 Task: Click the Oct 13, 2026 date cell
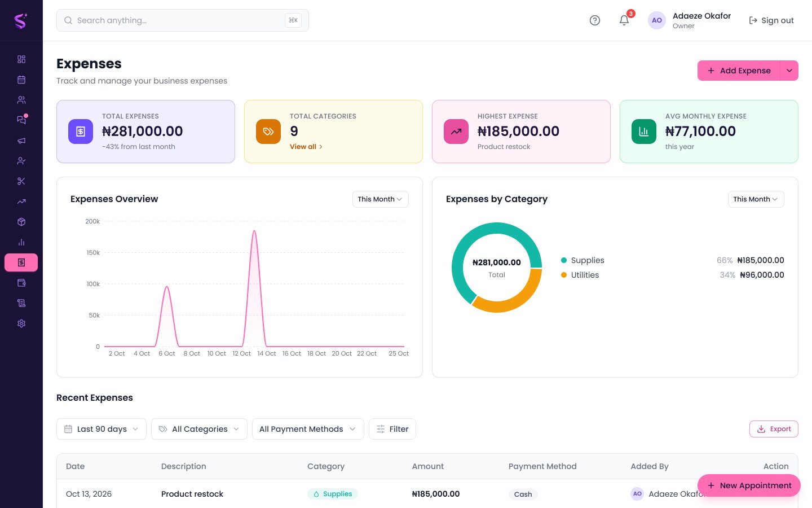89,494
